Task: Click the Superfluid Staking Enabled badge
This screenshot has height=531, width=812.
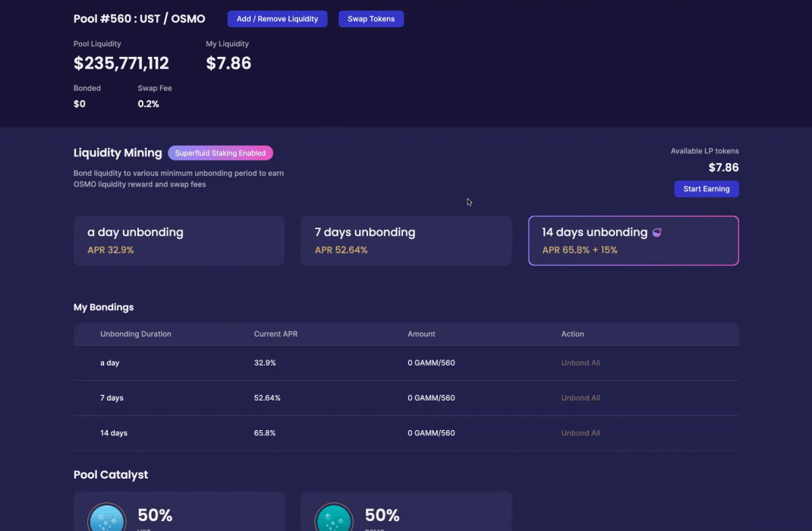Action: pyautogui.click(x=220, y=153)
